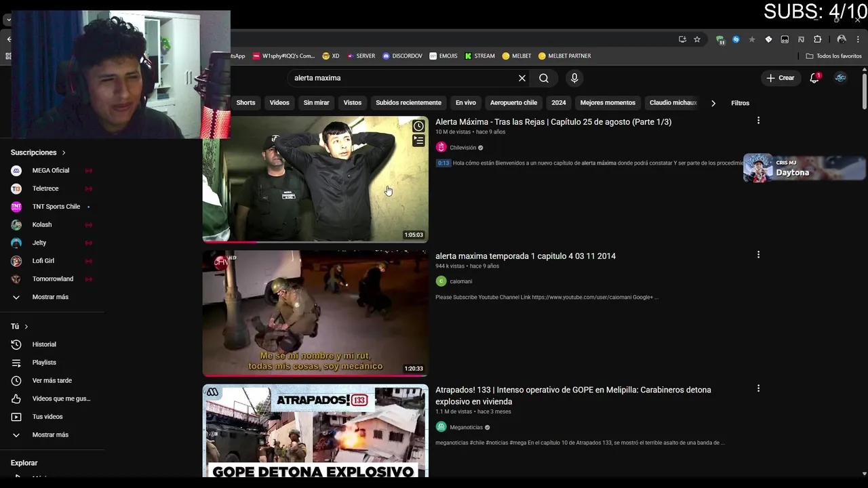
Task: Open options menu for Tras las Rejas video
Action: pyautogui.click(x=758, y=121)
